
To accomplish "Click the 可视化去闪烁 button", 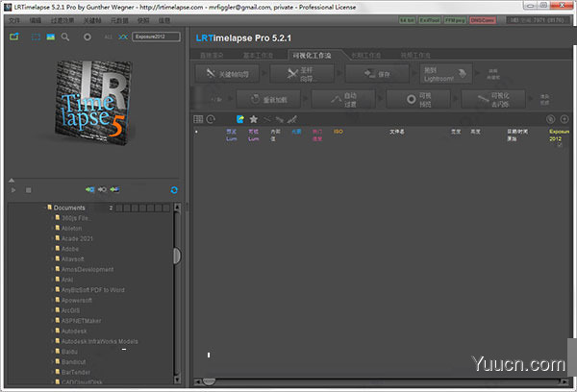I will pos(493,99).
